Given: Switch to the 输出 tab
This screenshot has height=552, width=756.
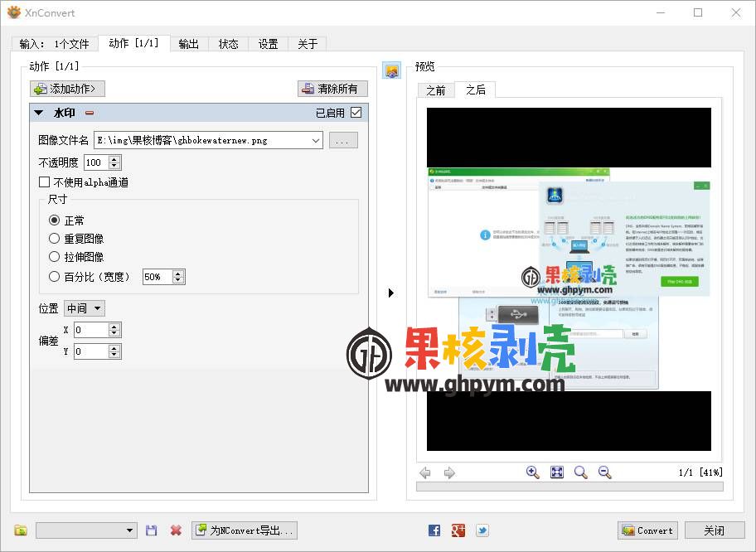Looking at the screenshot, I should (189, 44).
